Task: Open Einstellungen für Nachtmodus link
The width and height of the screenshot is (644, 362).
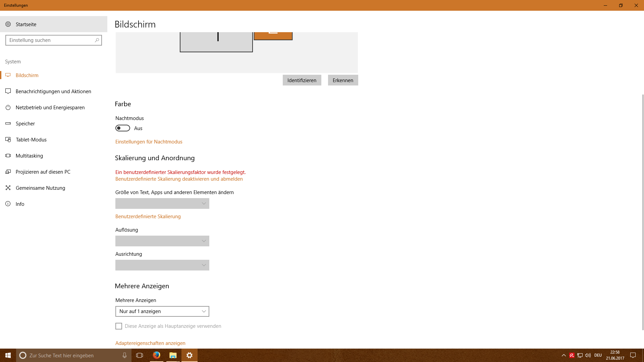Action: (149, 142)
